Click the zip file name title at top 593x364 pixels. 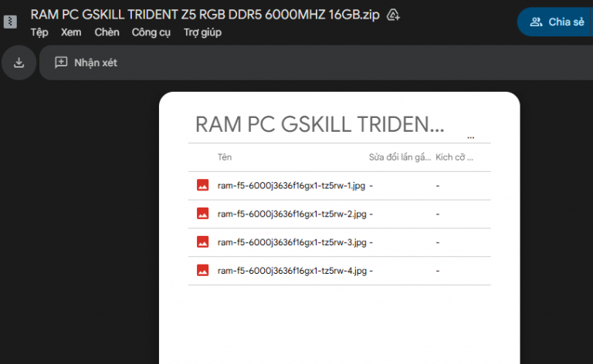tap(205, 15)
